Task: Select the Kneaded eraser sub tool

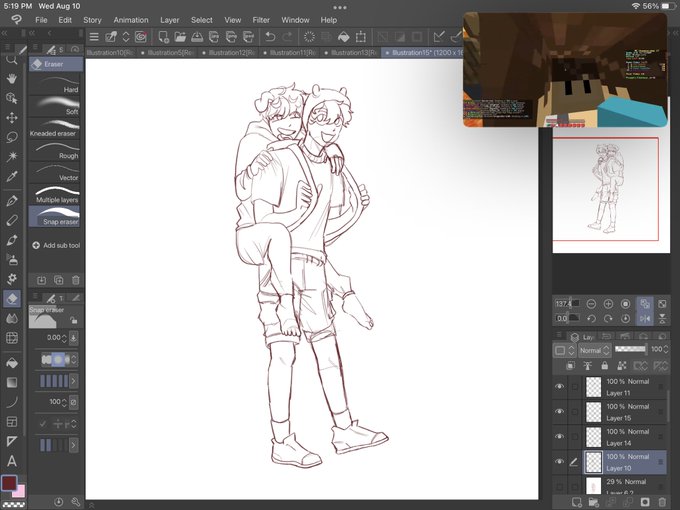Action: click(55, 128)
